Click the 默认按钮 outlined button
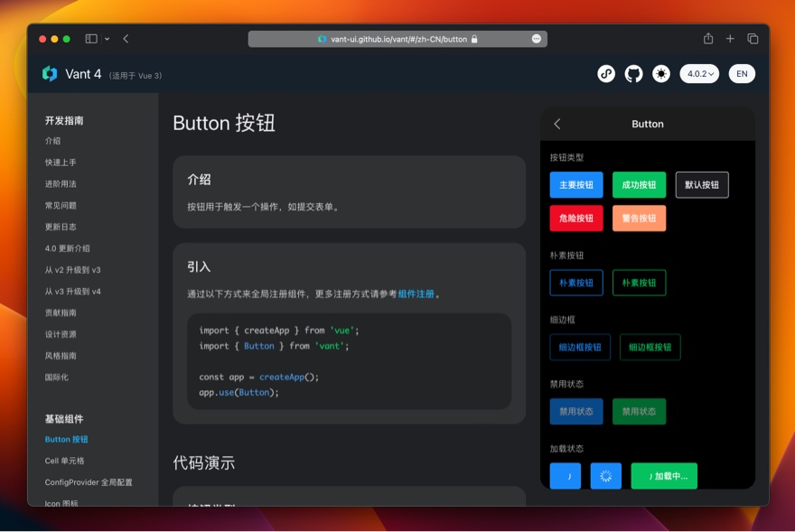795x532 pixels. point(702,185)
